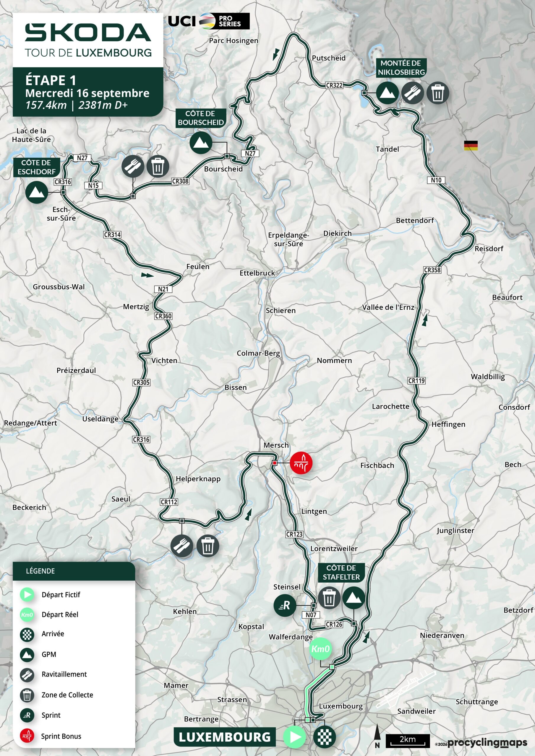Select the Km0 Départ Réel legend icon

(27, 615)
